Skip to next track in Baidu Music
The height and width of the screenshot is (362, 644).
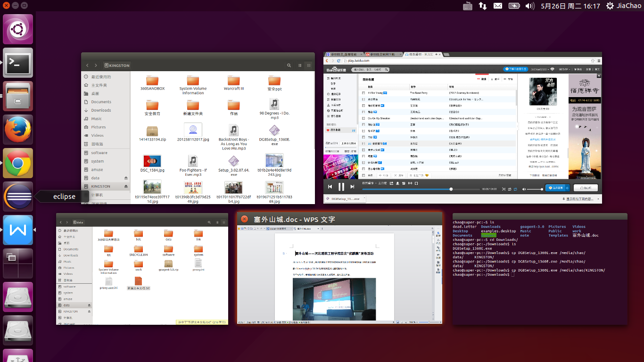(x=352, y=187)
